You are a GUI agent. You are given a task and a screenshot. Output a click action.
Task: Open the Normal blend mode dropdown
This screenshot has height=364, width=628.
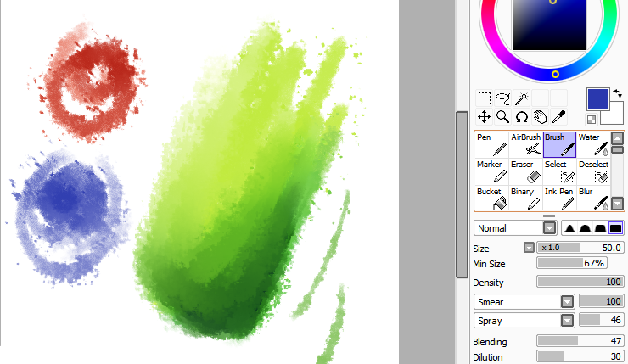click(515, 228)
